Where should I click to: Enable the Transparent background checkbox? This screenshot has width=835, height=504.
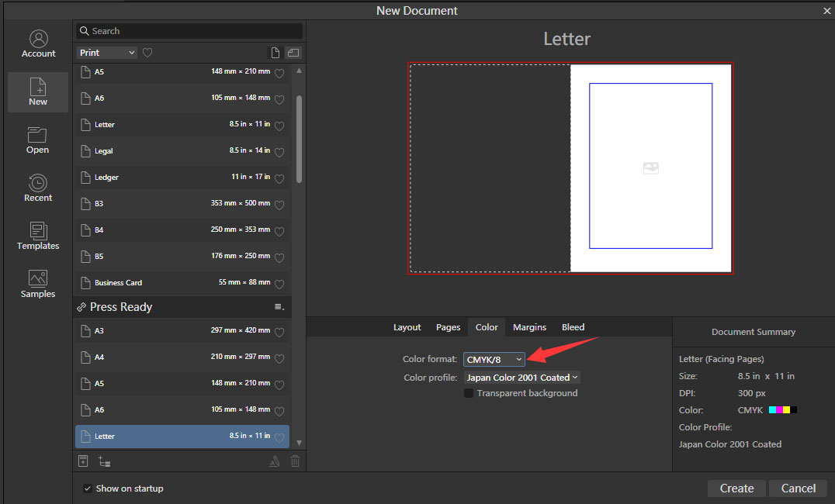point(469,393)
